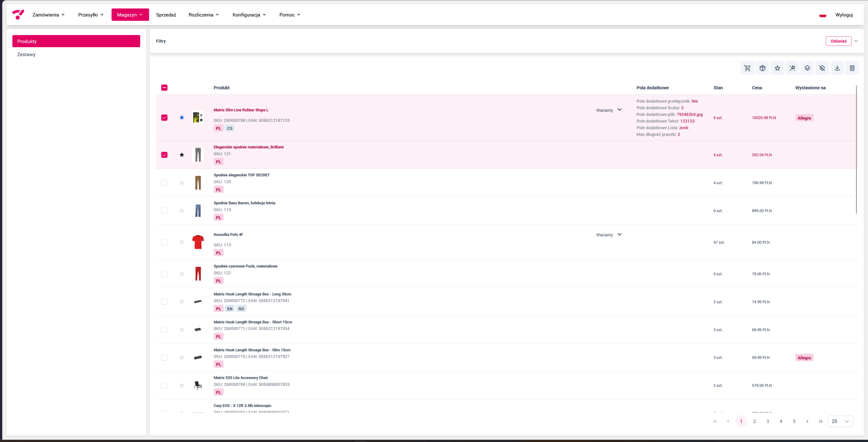Viewport: 868px width, 442px height.
Task: Check the Koszulka Polo 4F row
Action: coord(164,242)
